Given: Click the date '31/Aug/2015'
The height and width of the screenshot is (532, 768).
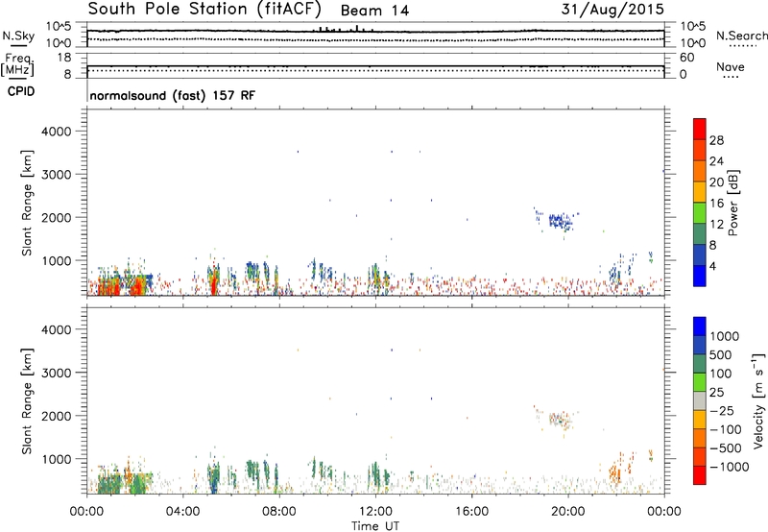Looking at the screenshot, I should point(612,9).
